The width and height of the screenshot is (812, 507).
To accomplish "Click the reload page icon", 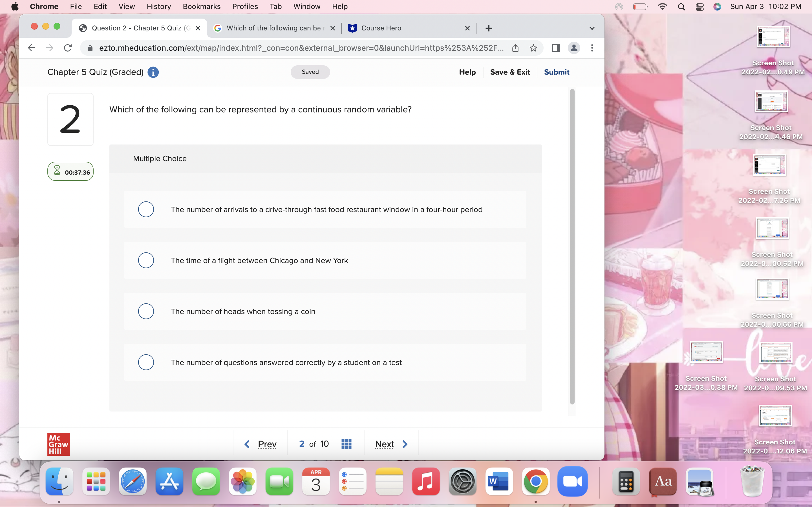I will (68, 48).
